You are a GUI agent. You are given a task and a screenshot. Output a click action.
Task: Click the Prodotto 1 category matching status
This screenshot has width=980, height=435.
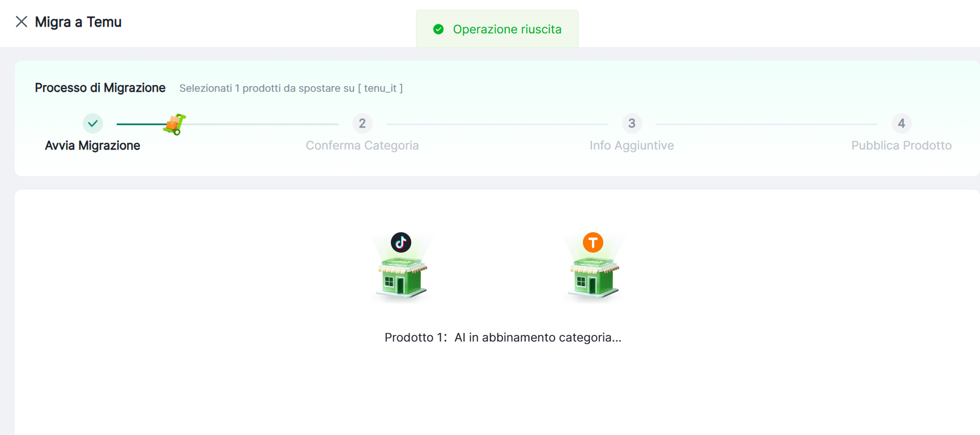coord(503,338)
